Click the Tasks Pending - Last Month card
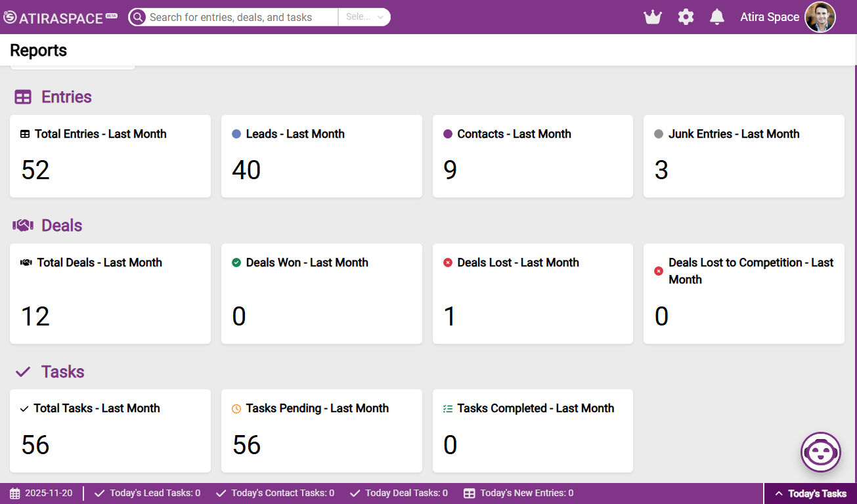This screenshot has height=504, width=857. 321,430
